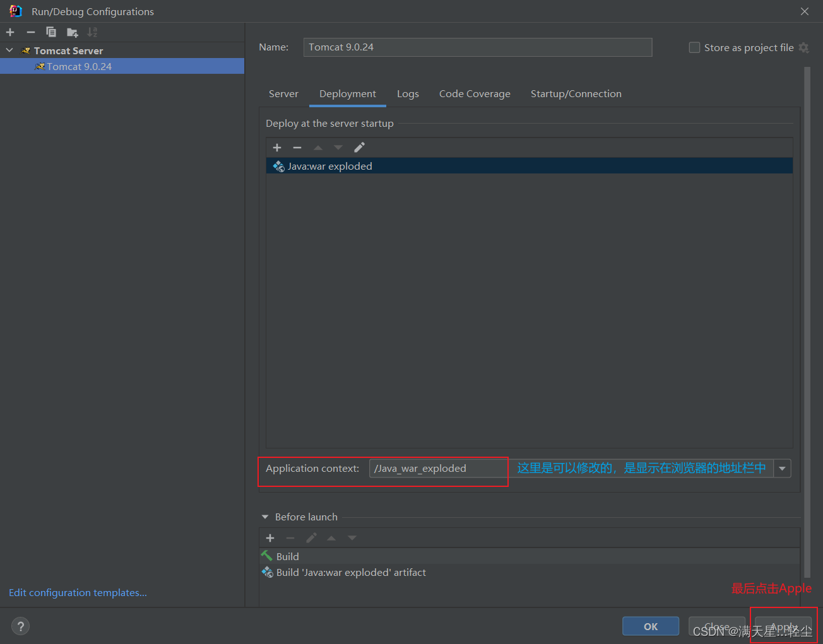
Task: Open the Code Coverage tab
Action: 475,93
